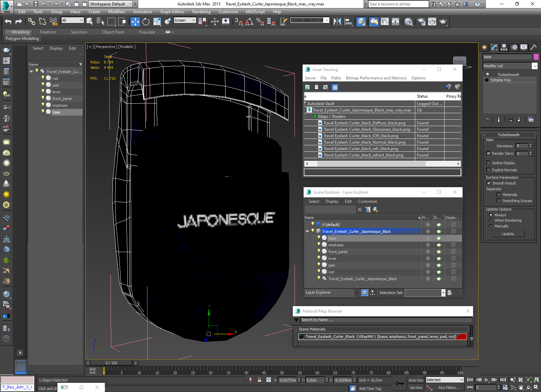This screenshot has height=392, width=541.
Task: Check Separate by Materials option
Action: 499,195
